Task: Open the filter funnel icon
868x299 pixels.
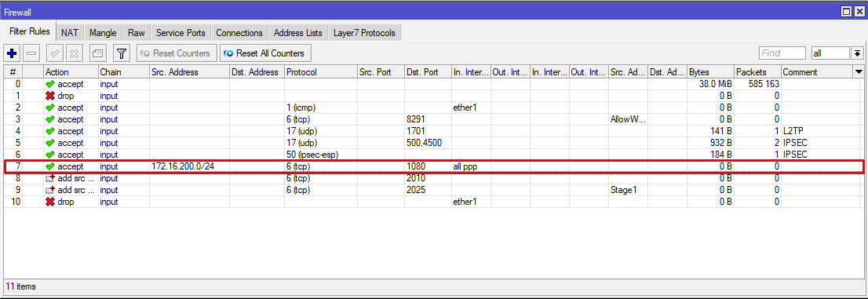Action: (121, 53)
